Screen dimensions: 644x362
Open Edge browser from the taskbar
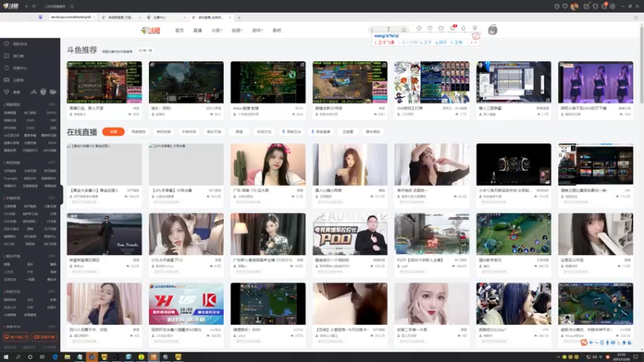(x=55, y=357)
